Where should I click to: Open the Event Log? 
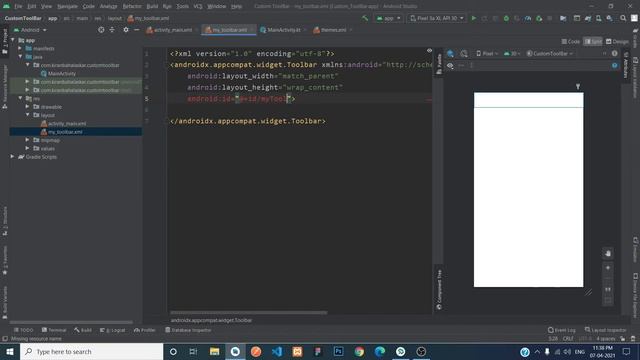click(x=562, y=330)
